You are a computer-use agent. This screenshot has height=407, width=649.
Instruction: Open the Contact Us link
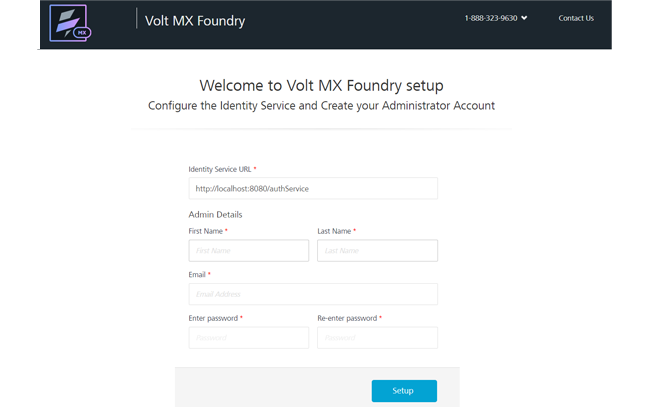pos(576,18)
